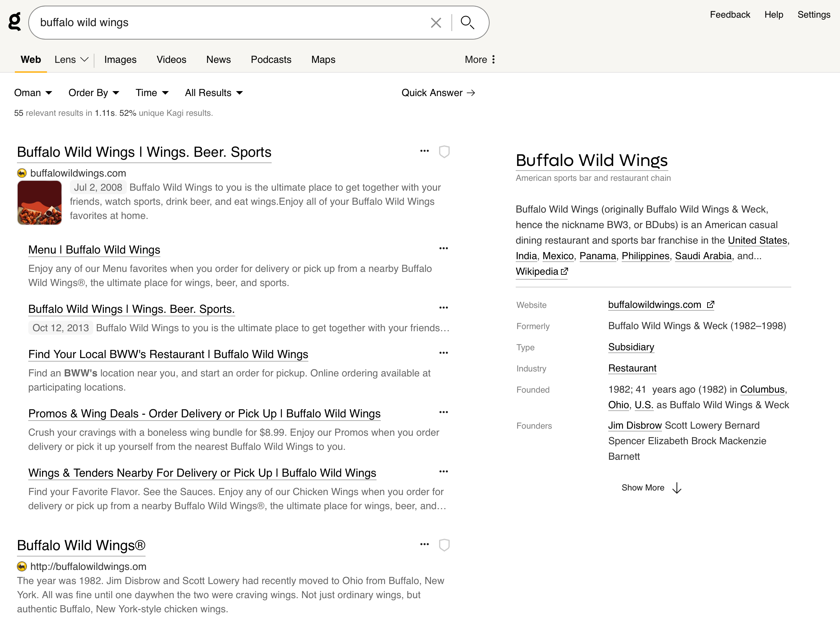Open the More tab menu

coord(480,60)
